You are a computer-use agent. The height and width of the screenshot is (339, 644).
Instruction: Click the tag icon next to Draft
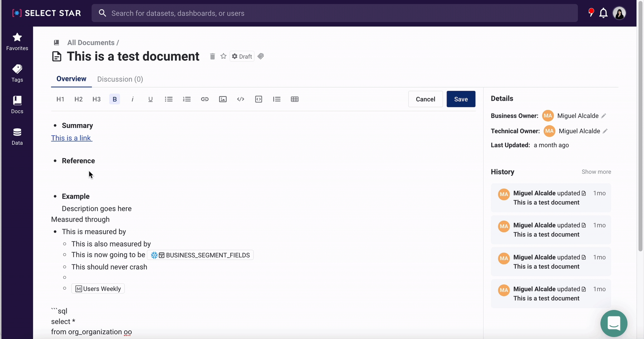pos(261,56)
